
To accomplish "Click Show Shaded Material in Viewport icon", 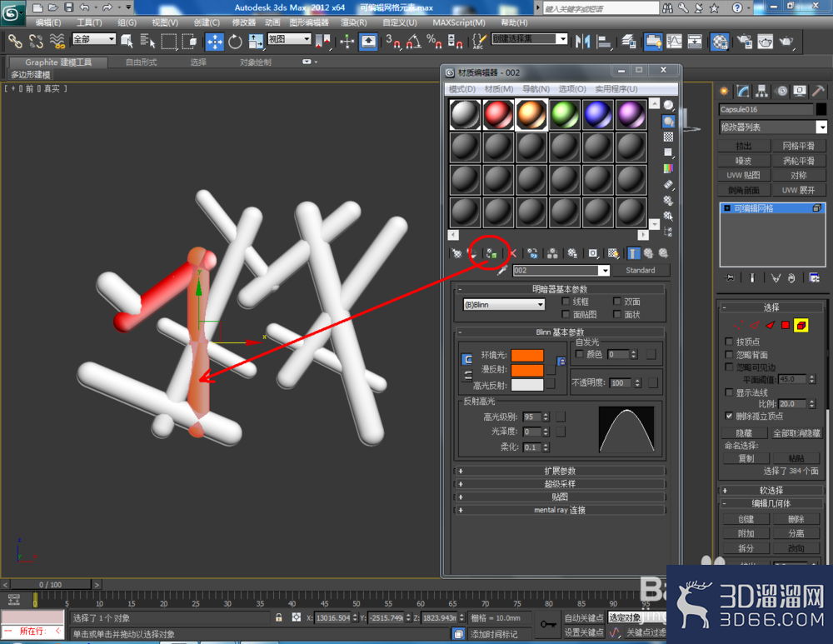I will [613, 253].
